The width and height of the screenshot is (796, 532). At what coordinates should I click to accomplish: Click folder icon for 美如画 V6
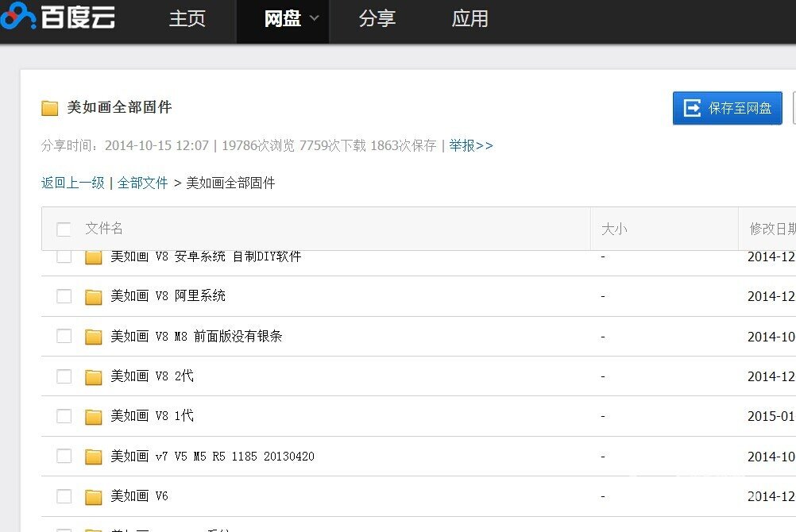click(x=94, y=496)
